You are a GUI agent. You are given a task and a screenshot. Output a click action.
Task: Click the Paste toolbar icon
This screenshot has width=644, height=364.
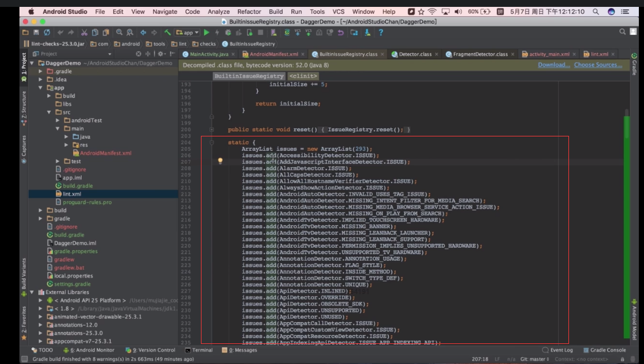106,33
